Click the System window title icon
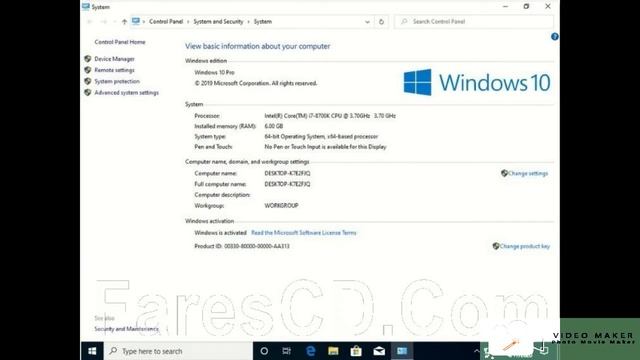The width and height of the screenshot is (640, 360). [x=86, y=7]
